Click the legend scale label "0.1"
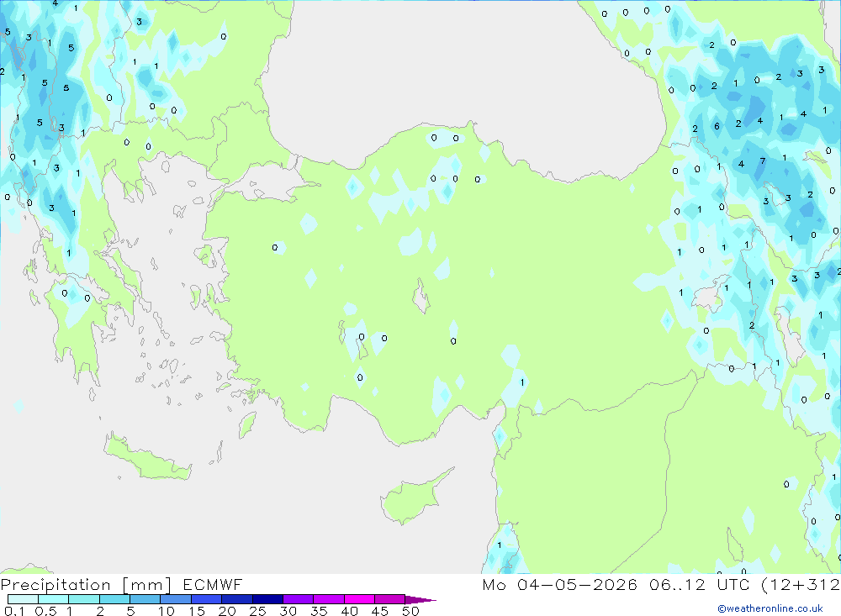Viewport: 841px width, 616px height. point(14,611)
